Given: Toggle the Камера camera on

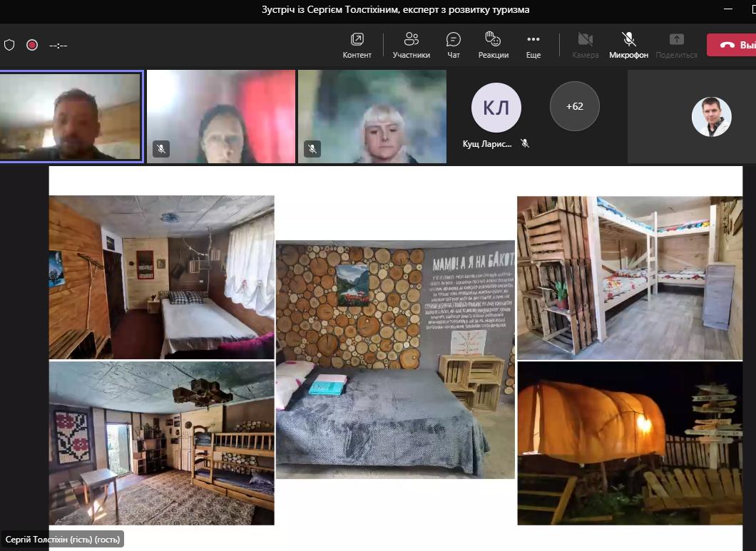Looking at the screenshot, I should click(x=585, y=45).
